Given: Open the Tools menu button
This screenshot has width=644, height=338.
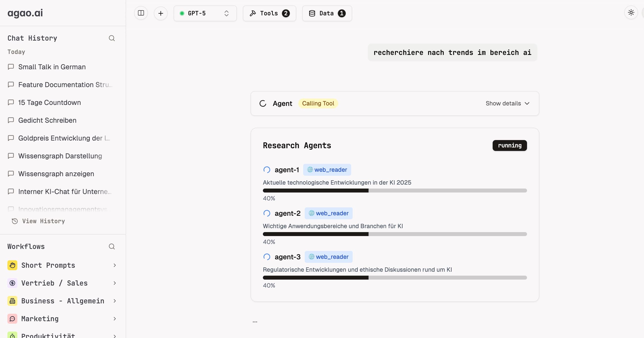Looking at the screenshot, I should tap(270, 13).
